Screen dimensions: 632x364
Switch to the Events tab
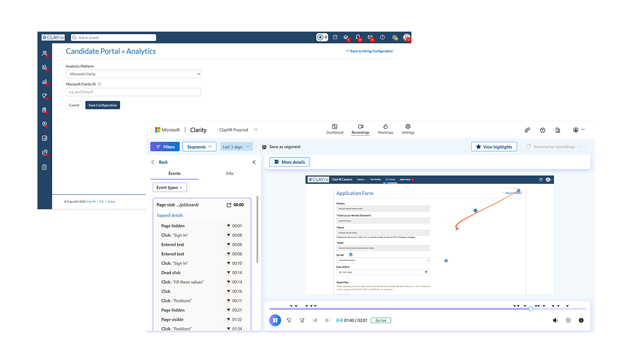(x=174, y=173)
